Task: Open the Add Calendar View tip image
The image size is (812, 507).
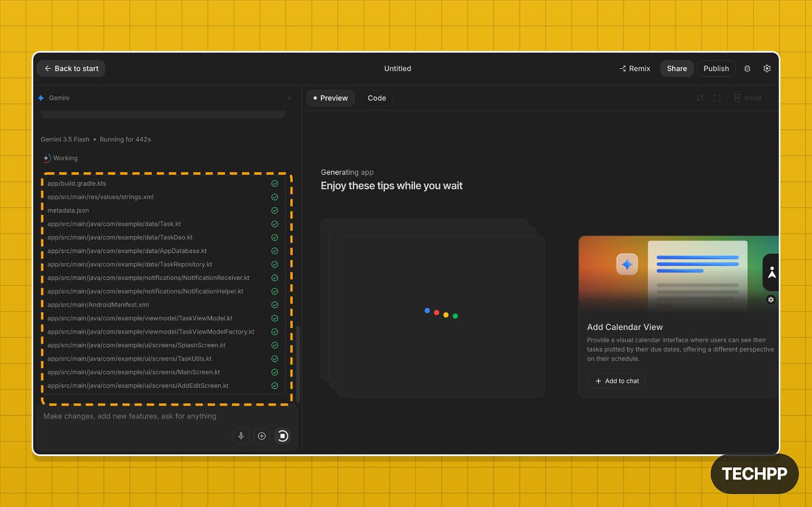Action: [678, 274]
